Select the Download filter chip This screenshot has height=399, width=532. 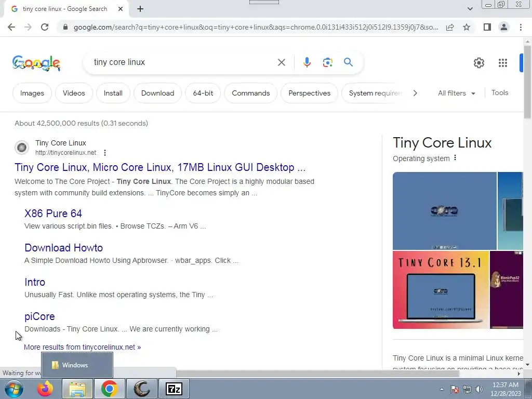pyautogui.click(x=158, y=93)
